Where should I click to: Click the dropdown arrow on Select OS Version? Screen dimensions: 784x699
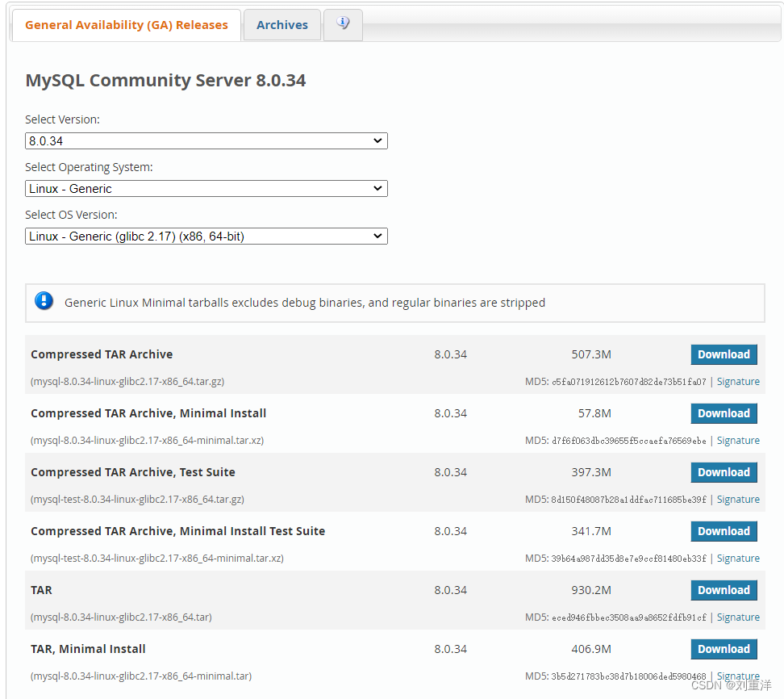(377, 236)
